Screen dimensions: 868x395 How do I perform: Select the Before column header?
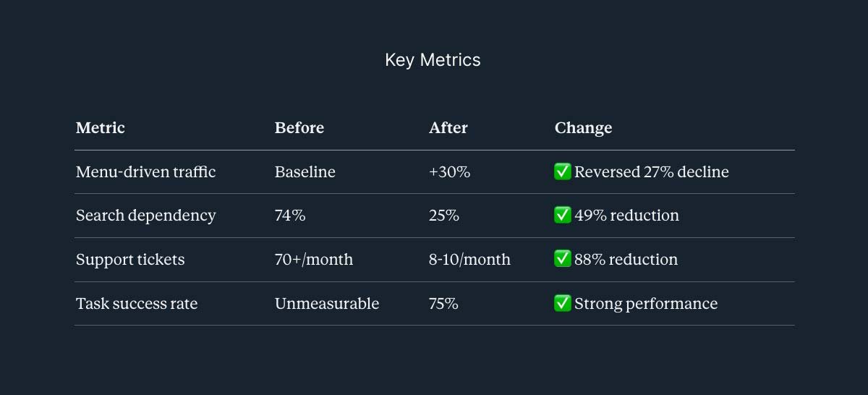pos(299,128)
